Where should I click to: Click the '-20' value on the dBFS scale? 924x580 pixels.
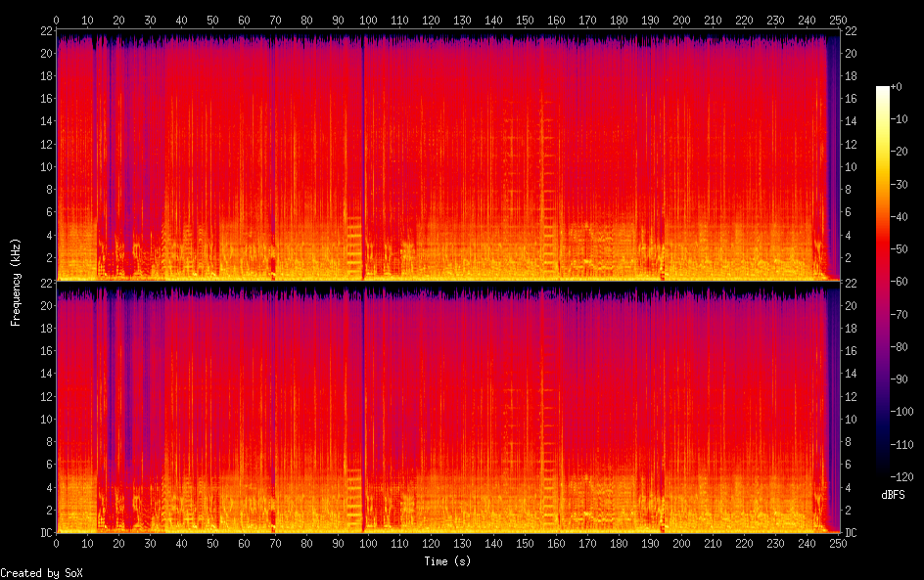click(899, 152)
